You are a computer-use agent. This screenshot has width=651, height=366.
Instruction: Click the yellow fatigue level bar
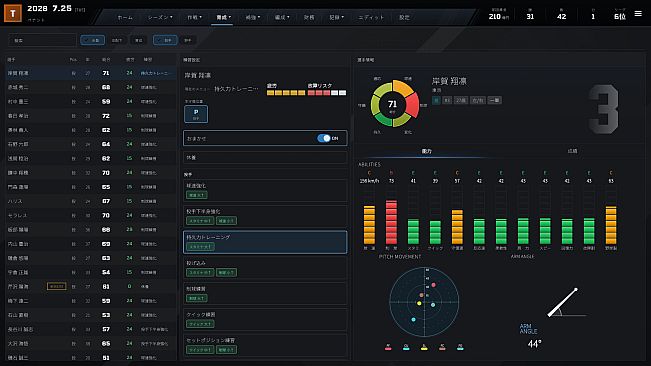coord(286,93)
